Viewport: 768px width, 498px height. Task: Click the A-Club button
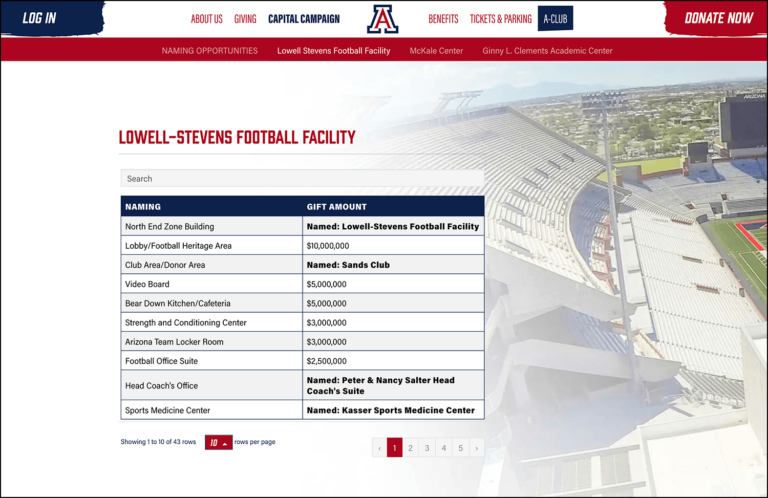pos(555,19)
